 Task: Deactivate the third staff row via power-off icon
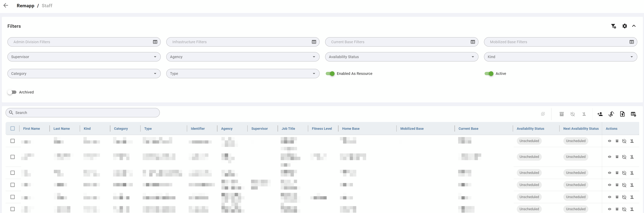click(x=624, y=173)
